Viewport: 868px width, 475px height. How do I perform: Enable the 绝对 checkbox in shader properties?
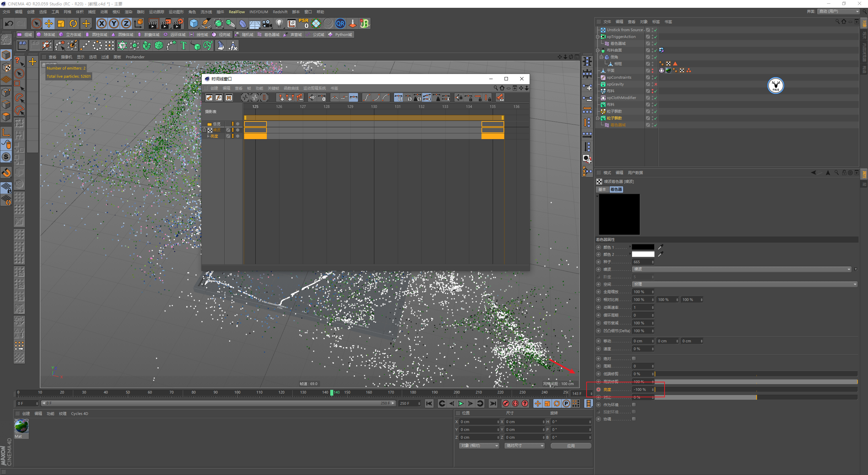[634, 359]
